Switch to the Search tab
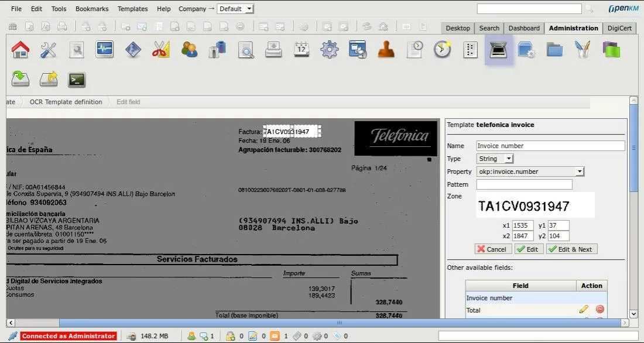The width and height of the screenshot is (644, 343). pos(489,28)
